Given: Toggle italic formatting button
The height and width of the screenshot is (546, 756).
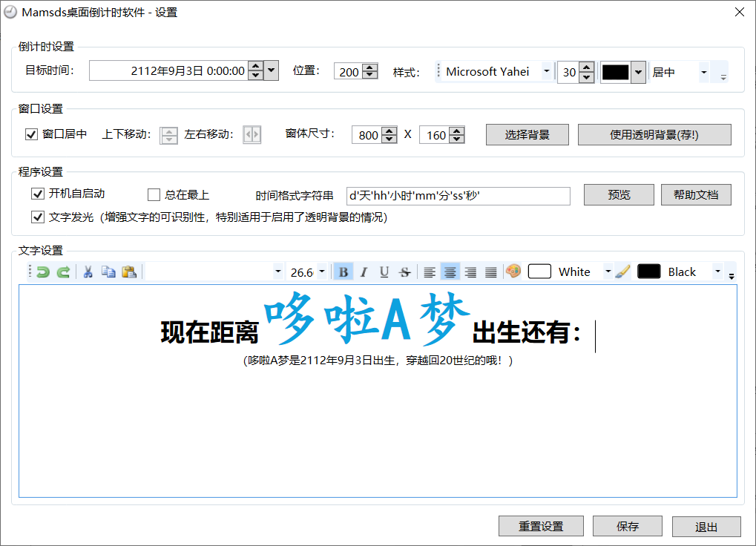Looking at the screenshot, I should tap(364, 272).
